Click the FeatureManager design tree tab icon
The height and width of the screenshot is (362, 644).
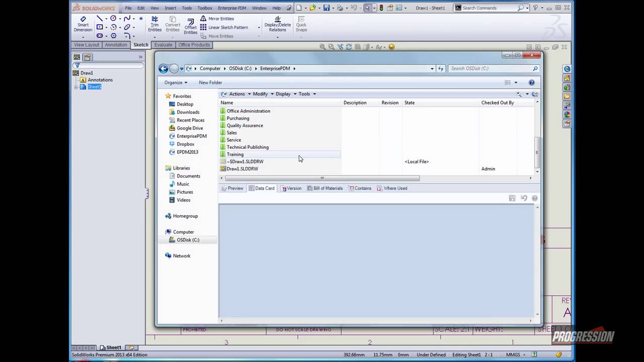click(77, 57)
